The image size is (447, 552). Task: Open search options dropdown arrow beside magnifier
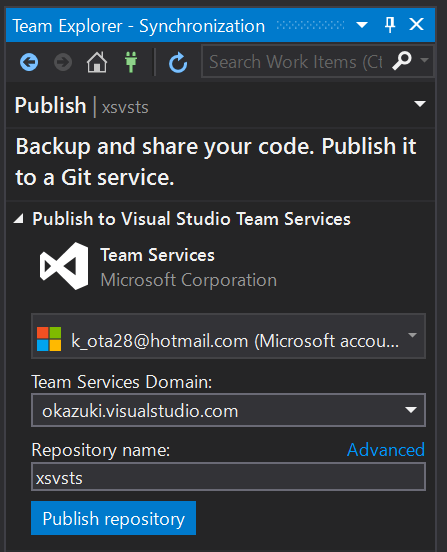coord(425,60)
